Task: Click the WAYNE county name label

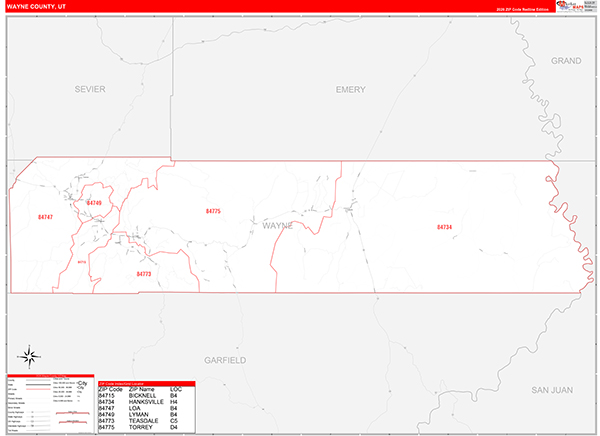Action: click(x=277, y=226)
